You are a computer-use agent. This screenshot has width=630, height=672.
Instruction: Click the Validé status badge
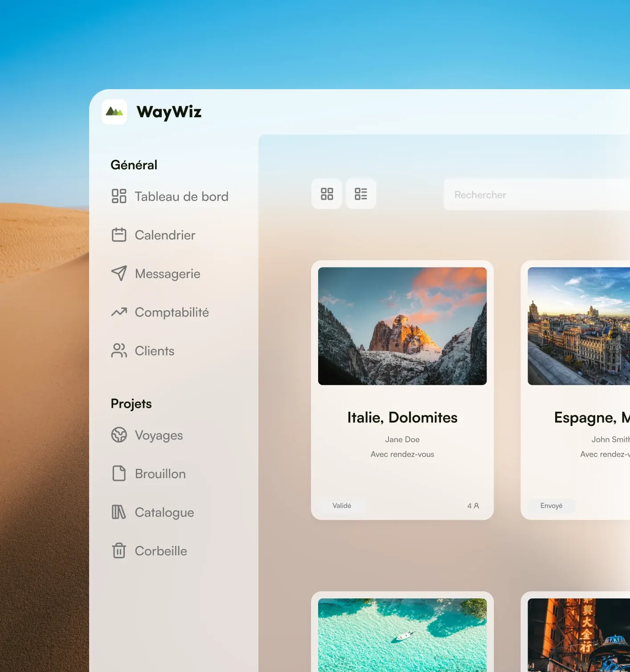[342, 506]
